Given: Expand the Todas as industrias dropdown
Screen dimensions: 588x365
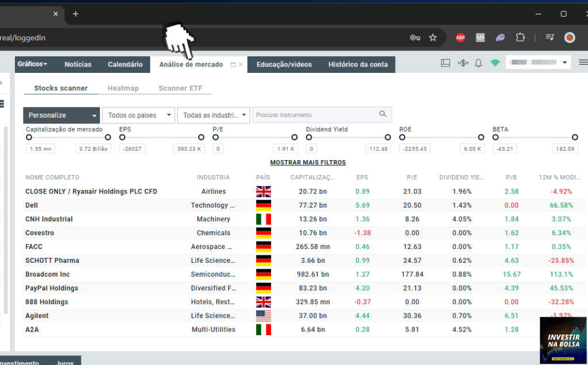Looking at the screenshot, I should coord(214,115).
